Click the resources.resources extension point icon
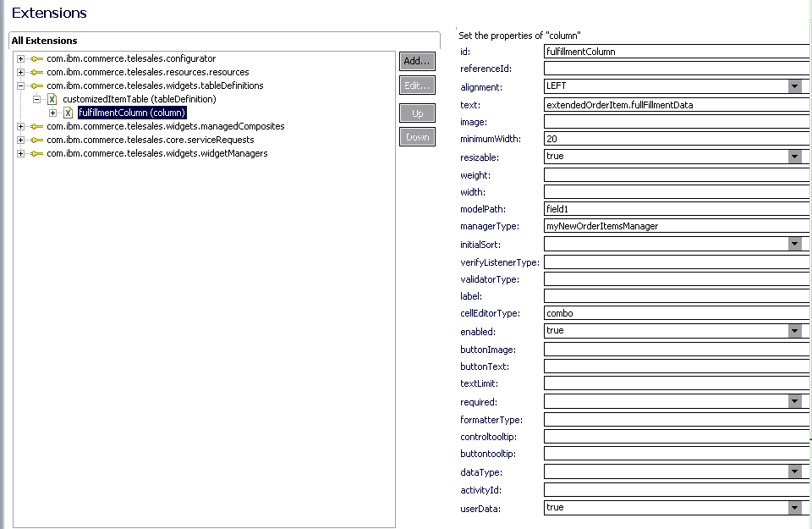 point(36,72)
